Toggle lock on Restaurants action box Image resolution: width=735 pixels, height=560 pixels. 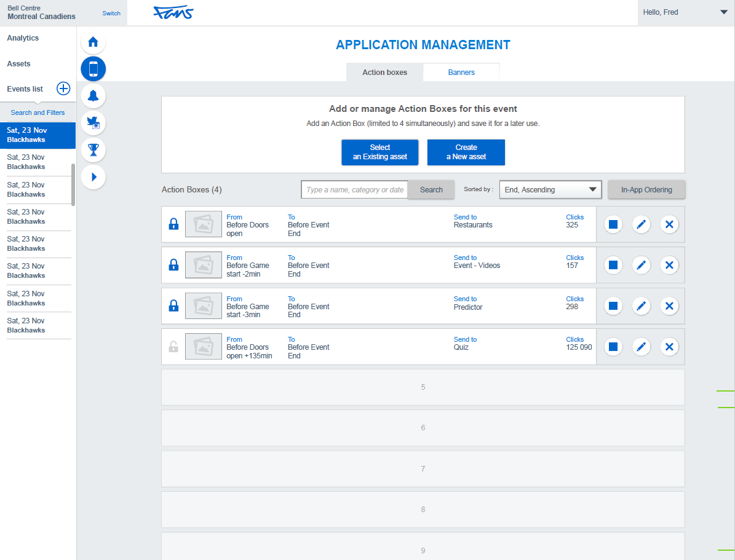coord(173,224)
